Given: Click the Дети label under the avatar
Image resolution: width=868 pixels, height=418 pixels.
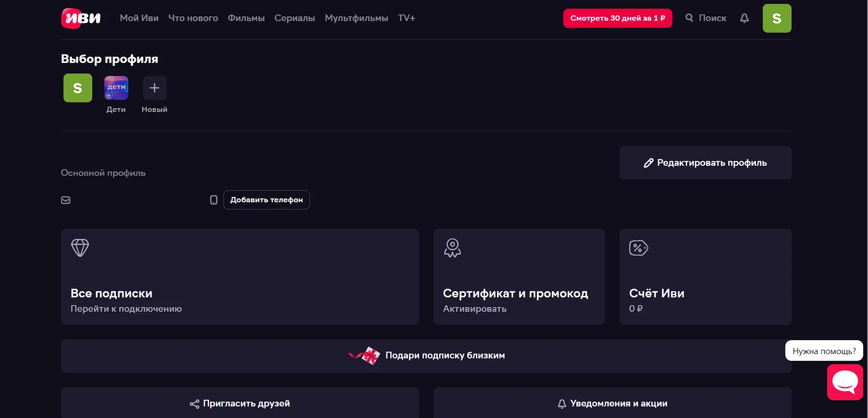Looking at the screenshot, I should tap(116, 110).
